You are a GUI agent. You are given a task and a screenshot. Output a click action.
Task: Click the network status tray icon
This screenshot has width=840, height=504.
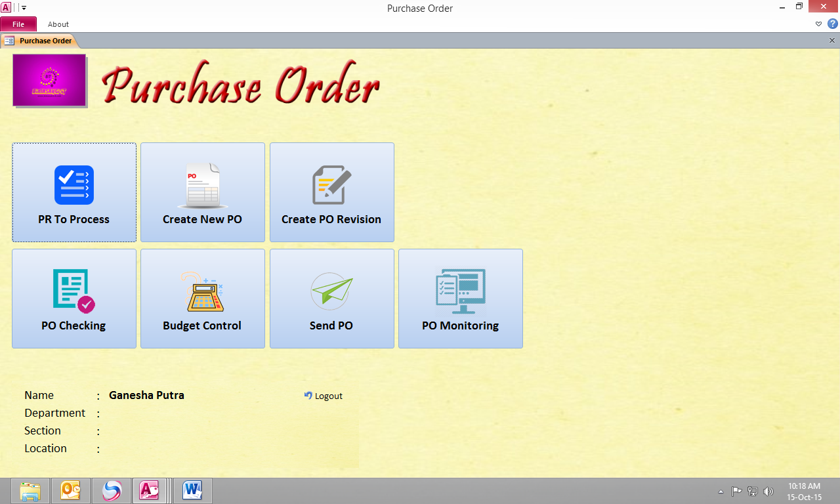(x=751, y=490)
